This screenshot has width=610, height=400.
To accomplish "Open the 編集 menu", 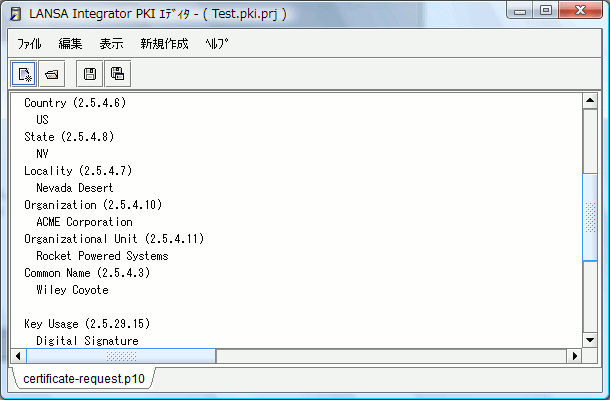I will 70,44.
